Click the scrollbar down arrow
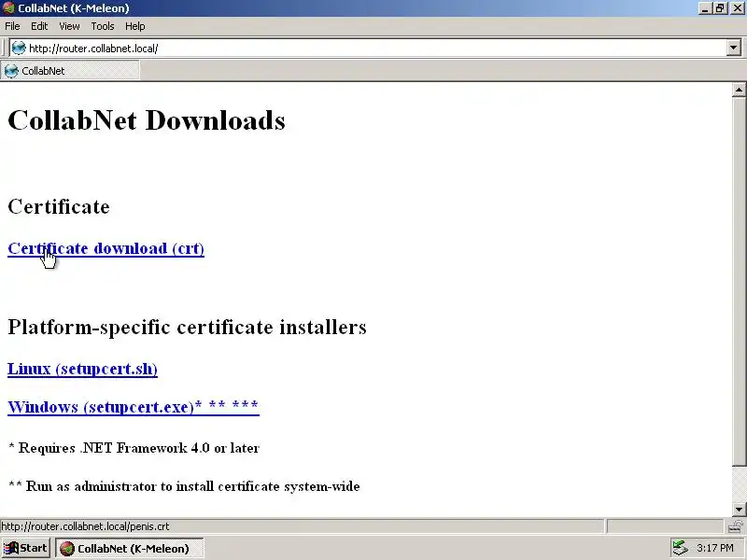Viewport: 747px width, 560px height. pyautogui.click(x=739, y=509)
